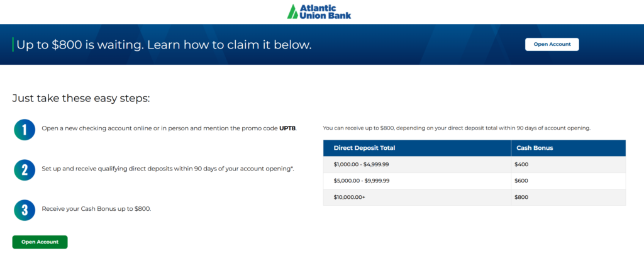Click the white Open Account button in banner

click(552, 44)
